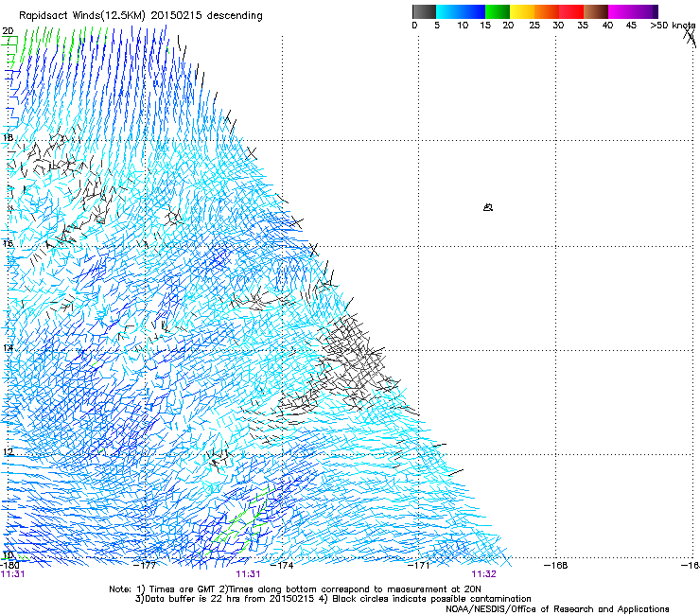This screenshot has height=615, width=700.
Task: Pick the brown 35-40 knots color segment
Action: (x=596, y=11)
